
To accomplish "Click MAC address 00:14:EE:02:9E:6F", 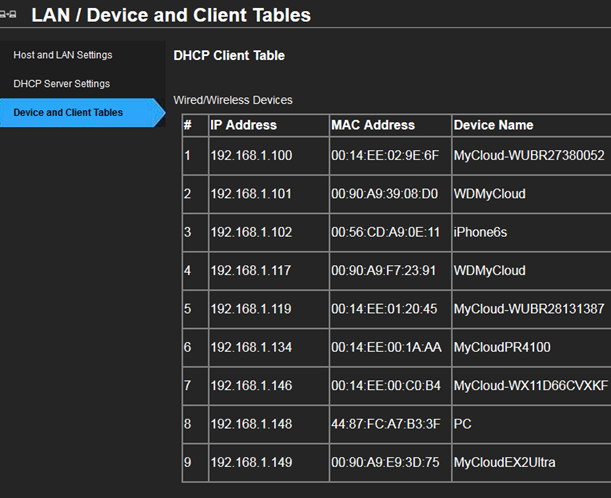I will coord(385,155).
